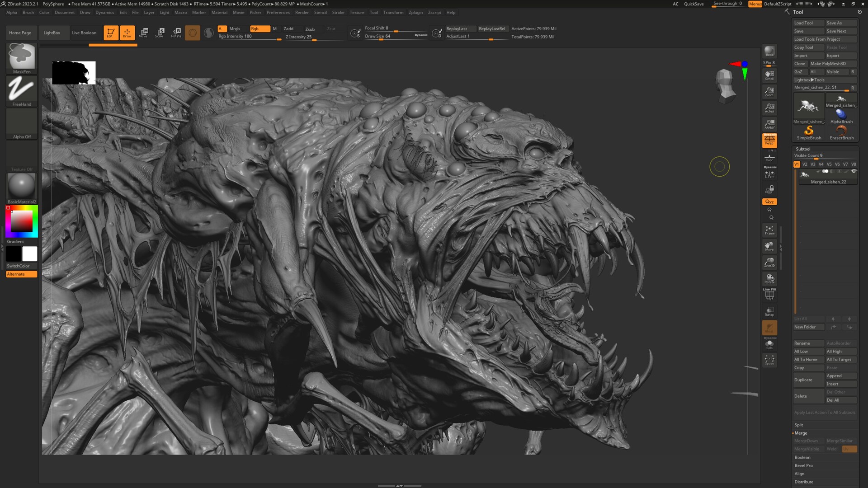Click the BPR render icon
868x488 pixels.
point(769,51)
